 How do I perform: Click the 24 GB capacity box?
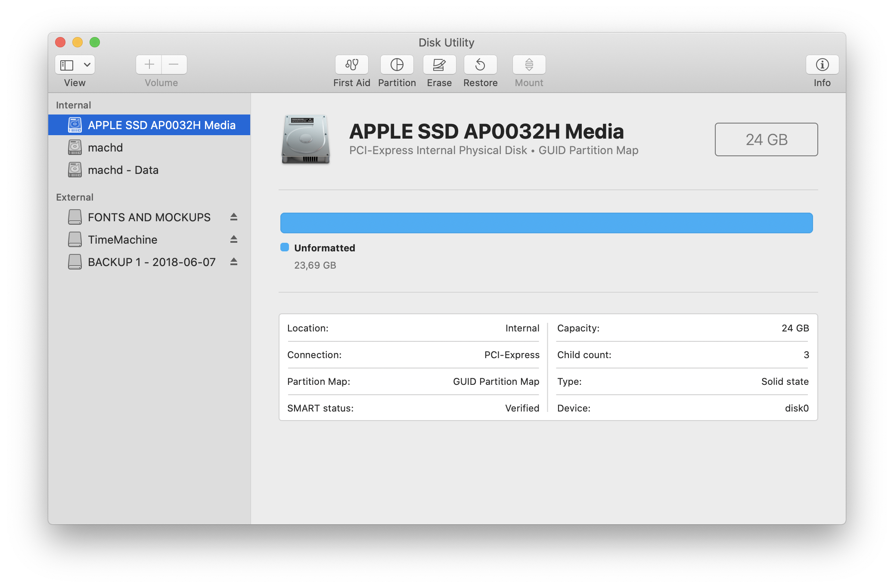click(766, 139)
